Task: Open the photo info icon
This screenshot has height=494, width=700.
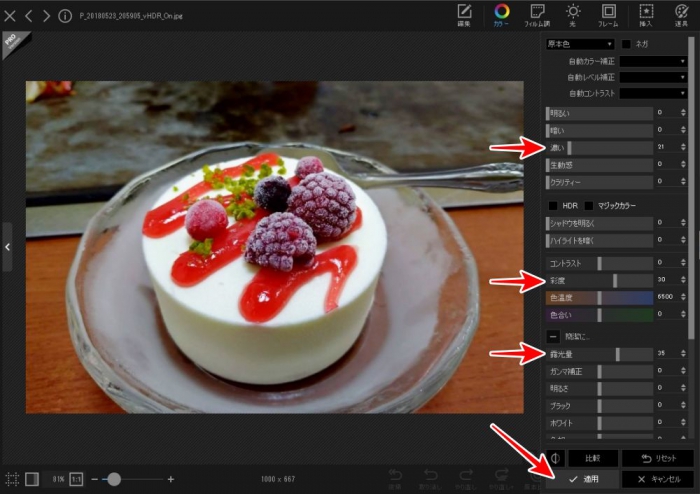Action: [65, 16]
